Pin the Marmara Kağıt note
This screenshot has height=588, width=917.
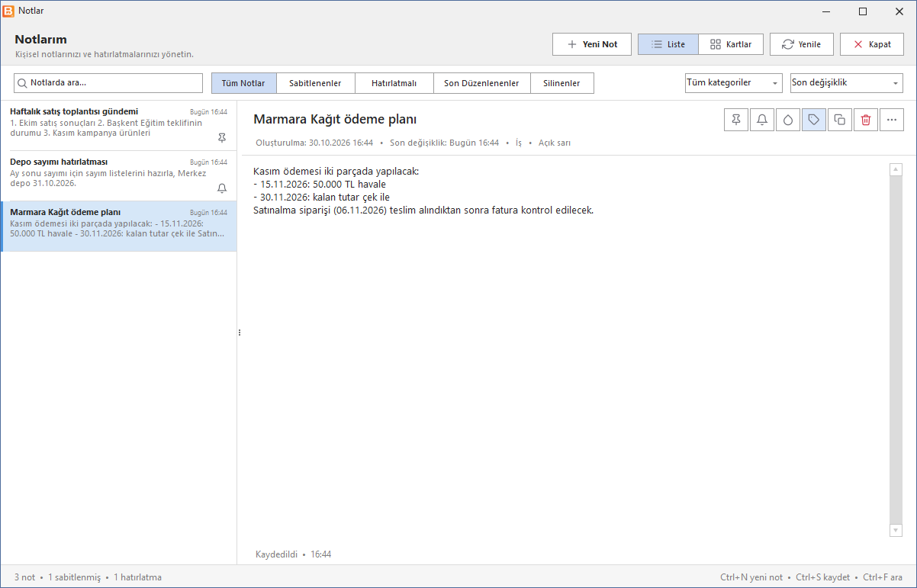click(736, 120)
